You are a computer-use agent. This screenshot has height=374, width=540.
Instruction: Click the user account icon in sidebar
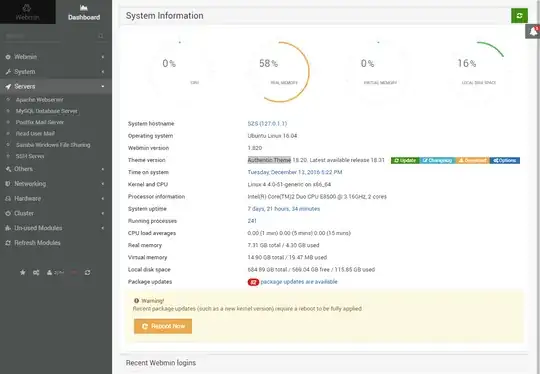click(x=50, y=272)
